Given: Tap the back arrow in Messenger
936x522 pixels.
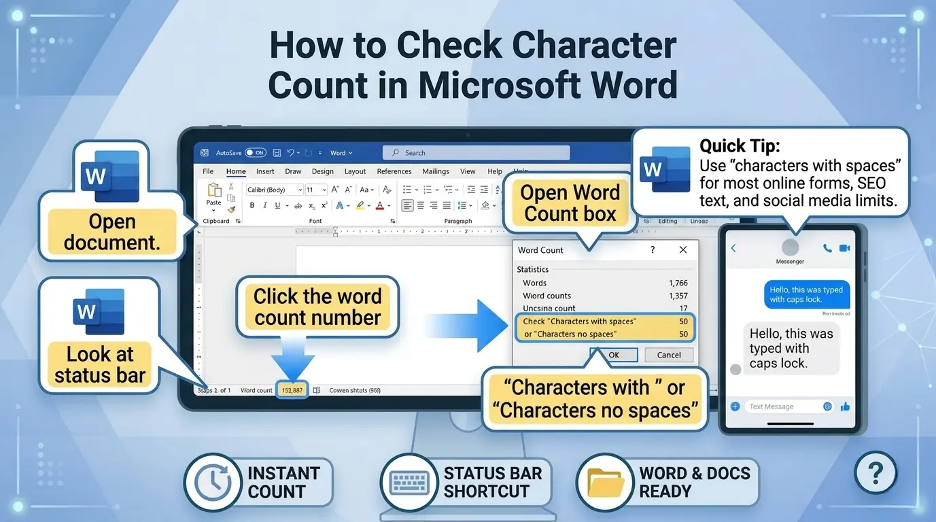Looking at the screenshot, I should 734,248.
